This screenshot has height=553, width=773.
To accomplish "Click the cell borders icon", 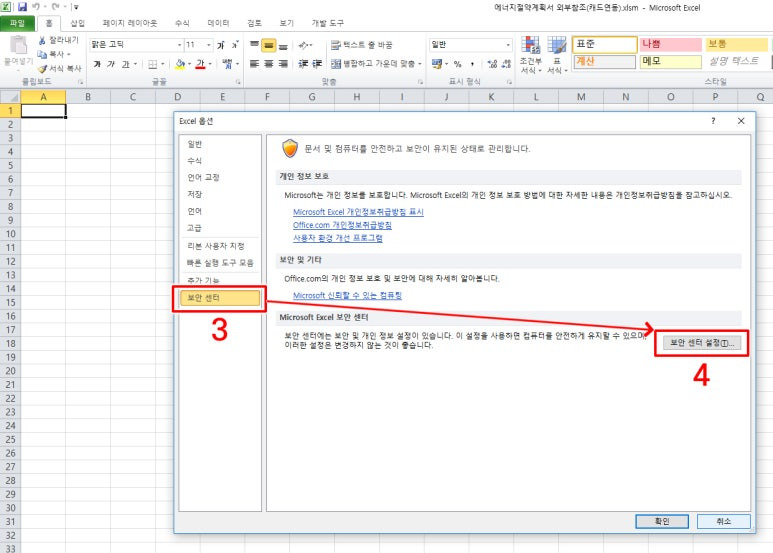I will [153, 64].
